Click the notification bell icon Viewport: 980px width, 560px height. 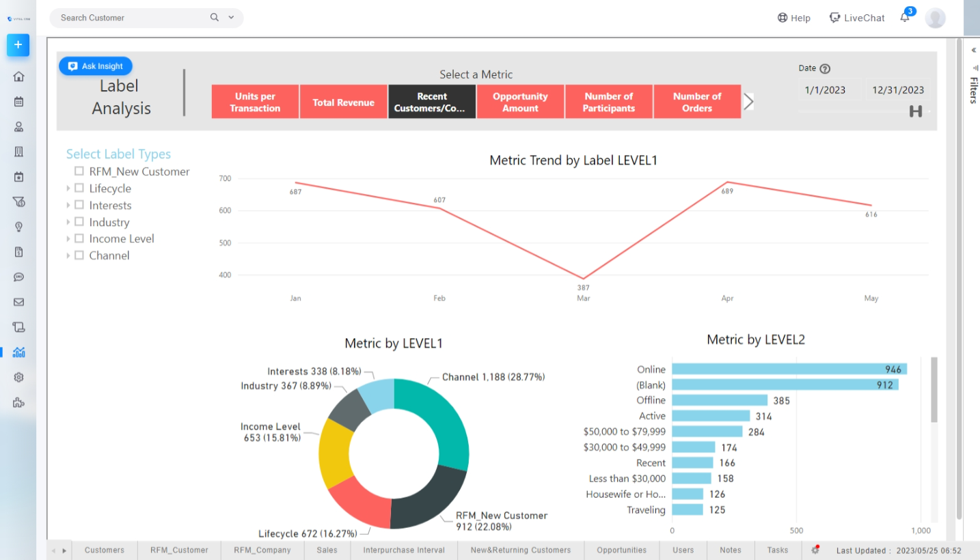point(905,18)
